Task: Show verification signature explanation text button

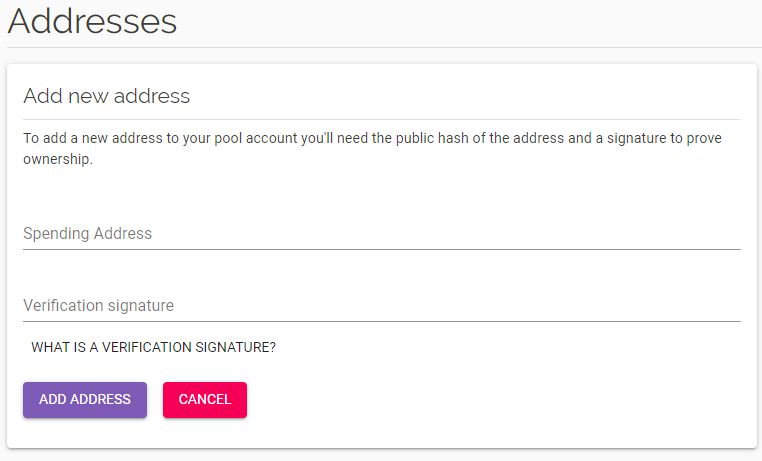Action: (153, 347)
